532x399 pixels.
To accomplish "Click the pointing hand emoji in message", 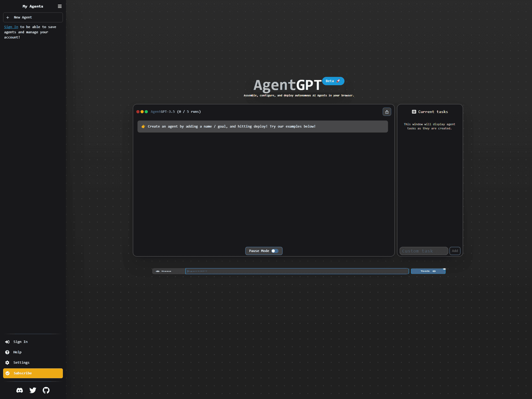I will pyautogui.click(x=143, y=127).
